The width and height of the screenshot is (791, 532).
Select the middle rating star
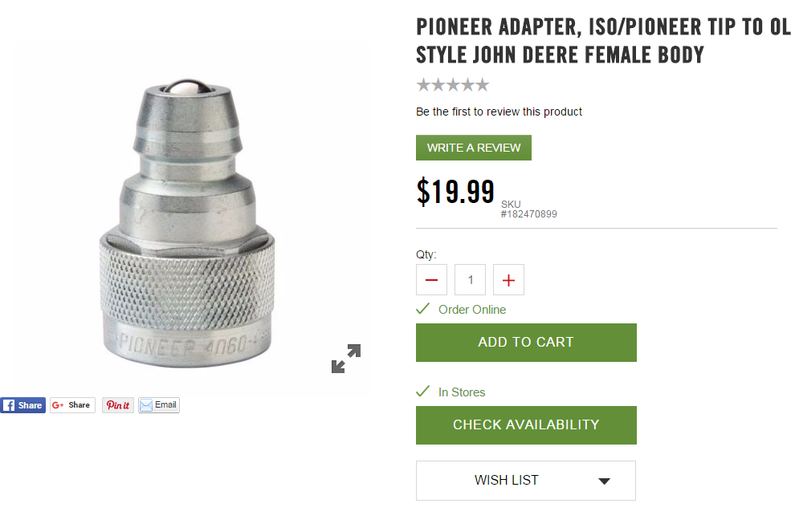click(453, 85)
